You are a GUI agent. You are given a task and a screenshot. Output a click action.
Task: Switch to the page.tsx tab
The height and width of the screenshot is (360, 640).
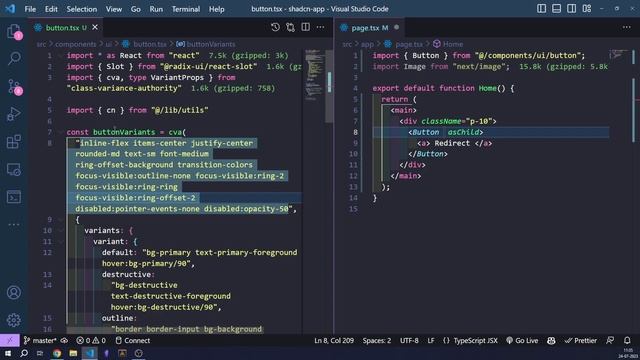[370, 28]
